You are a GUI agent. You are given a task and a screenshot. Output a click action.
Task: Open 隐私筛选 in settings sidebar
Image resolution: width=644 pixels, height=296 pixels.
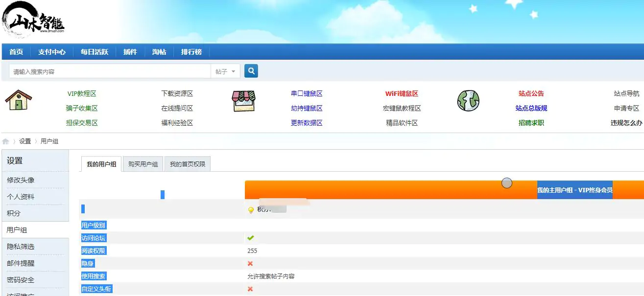coord(21,247)
